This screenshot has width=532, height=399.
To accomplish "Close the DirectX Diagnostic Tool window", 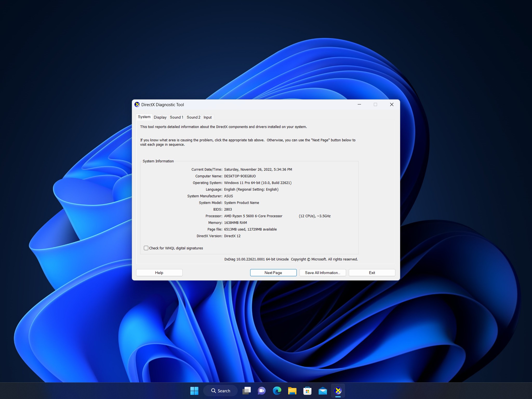I will point(392,104).
